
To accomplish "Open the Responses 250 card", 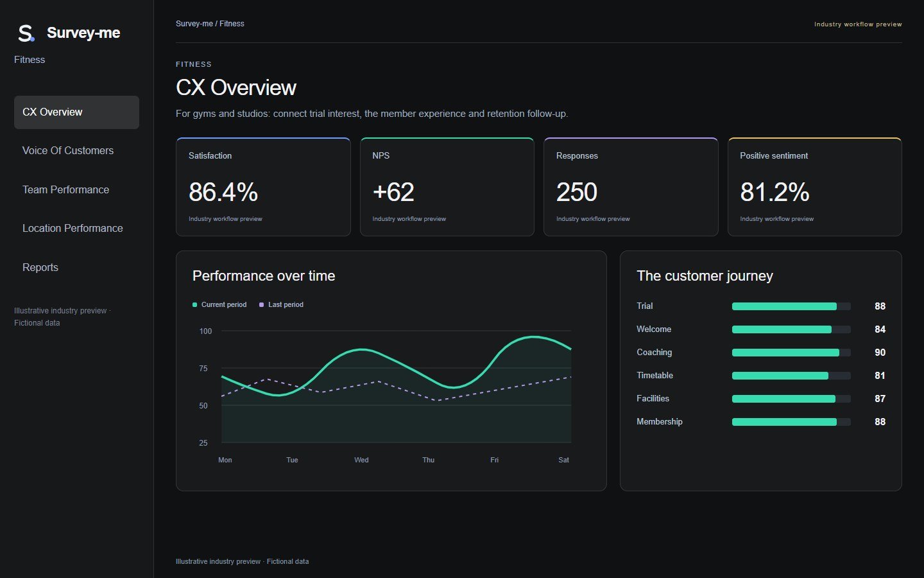I will pos(631,187).
